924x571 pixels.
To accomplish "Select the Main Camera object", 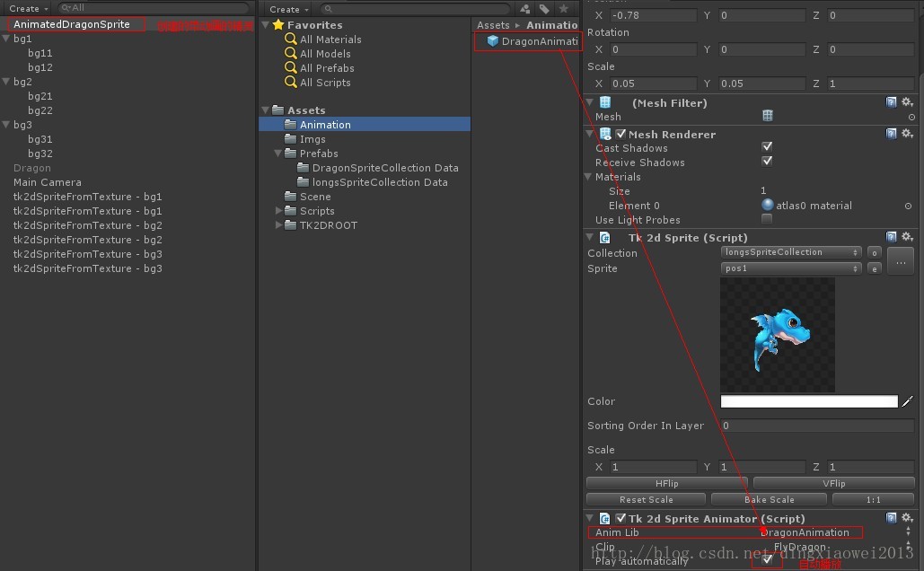I will (47, 182).
